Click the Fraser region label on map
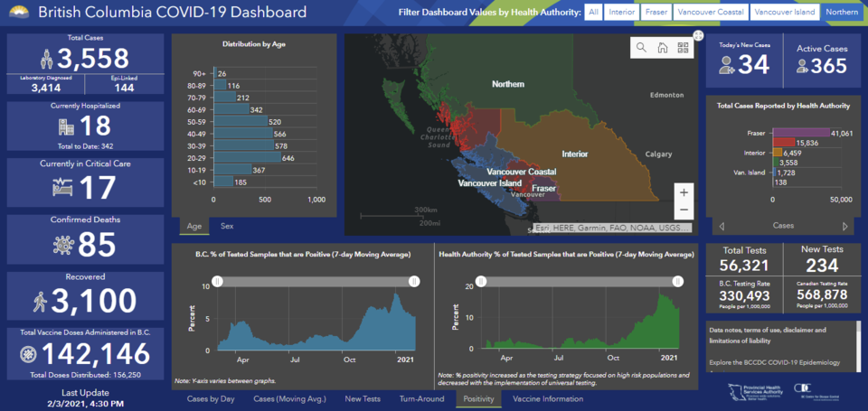The width and height of the screenshot is (868, 411). pos(544,189)
